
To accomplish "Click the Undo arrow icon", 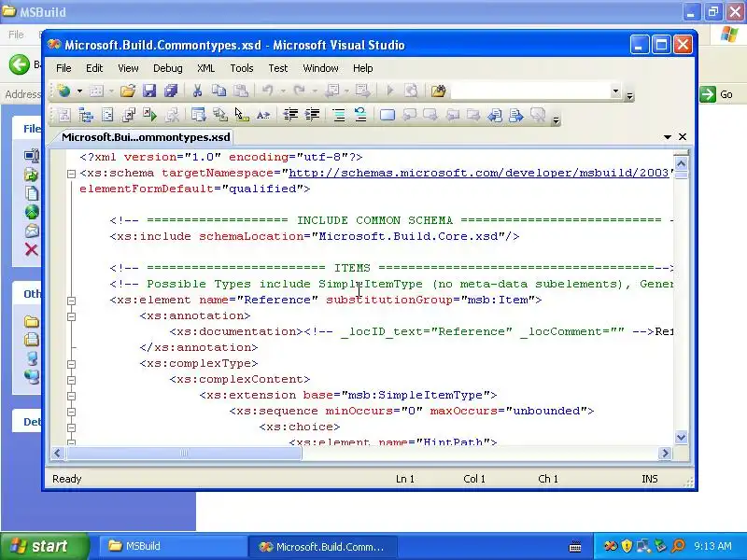I will (267, 91).
